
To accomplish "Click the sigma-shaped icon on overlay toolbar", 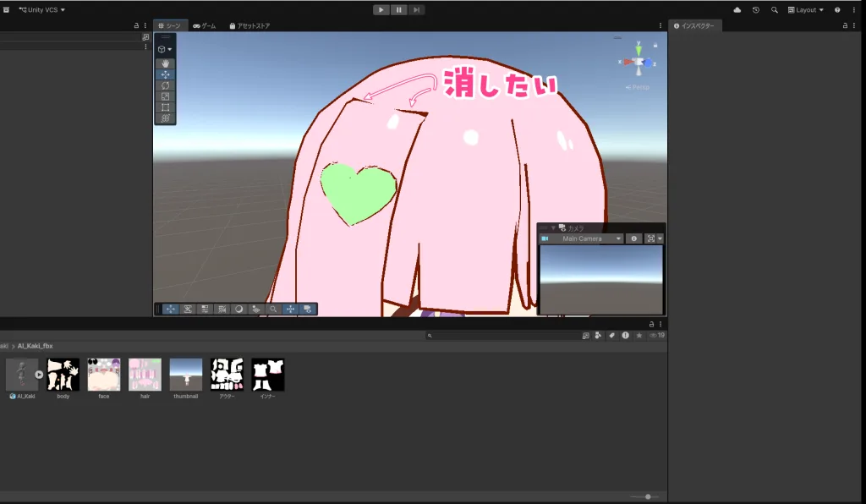I will point(188,310).
